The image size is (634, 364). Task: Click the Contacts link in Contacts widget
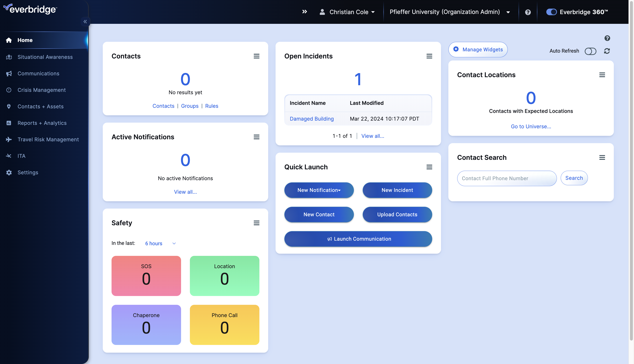coord(163,106)
